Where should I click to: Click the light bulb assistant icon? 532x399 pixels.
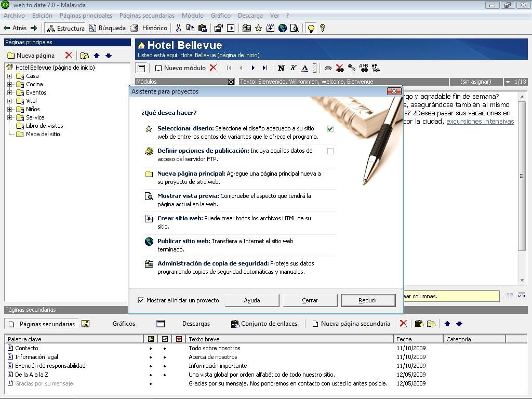311,29
